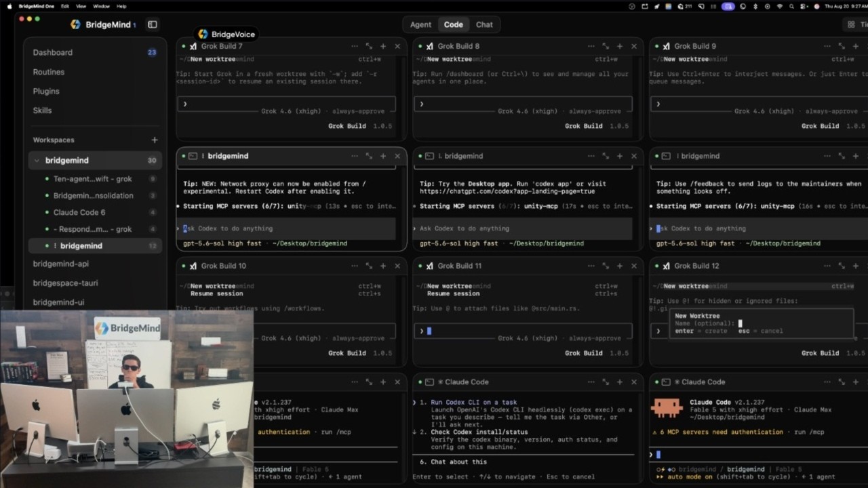Image resolution: width=868 pixels, height=488 pixels.
Task: Click the Grok logo icon of Grok Build 9
Action: click(667, 46)
